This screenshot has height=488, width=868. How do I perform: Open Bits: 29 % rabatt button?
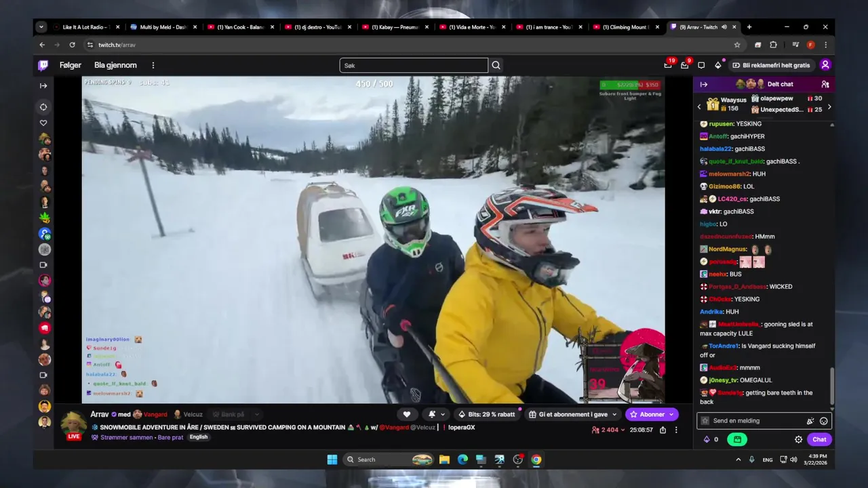[487, 414]
